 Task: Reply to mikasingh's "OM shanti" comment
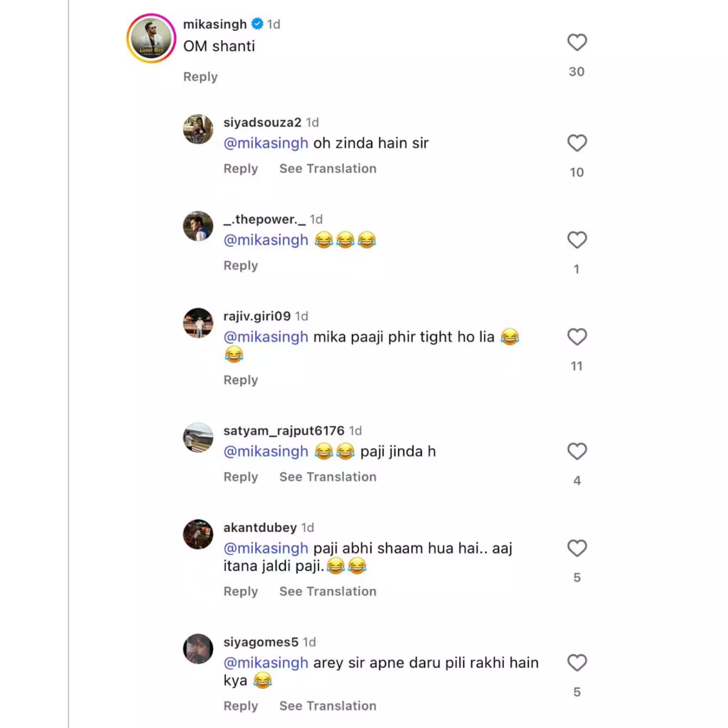pos(200,76)
